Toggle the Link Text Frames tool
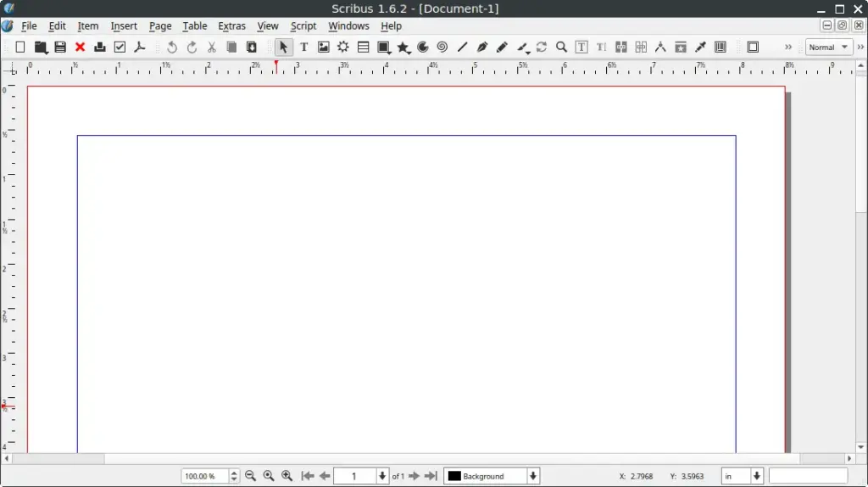This screenshot has height=487, width=868. coord(621,48)
